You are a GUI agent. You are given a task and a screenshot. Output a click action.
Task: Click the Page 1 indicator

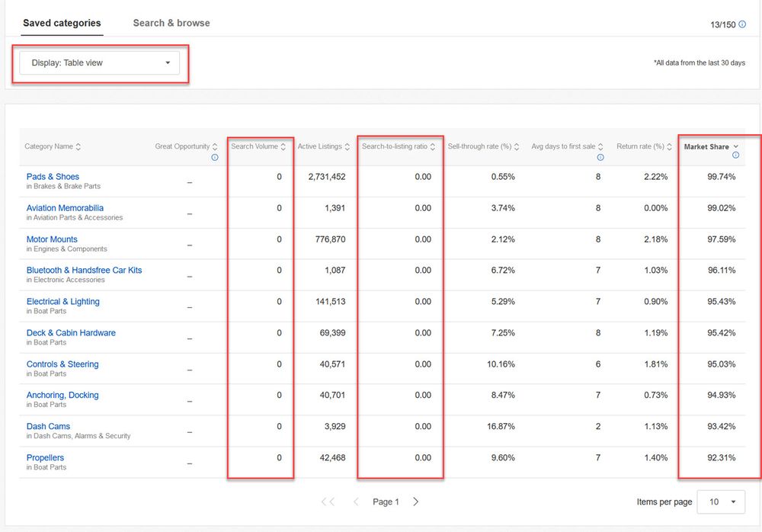point(386,502)
